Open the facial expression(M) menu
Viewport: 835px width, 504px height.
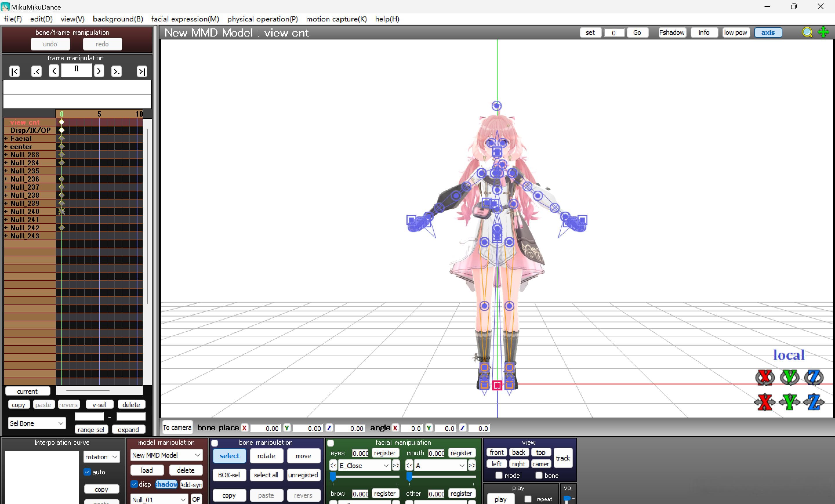click(185, 19)
